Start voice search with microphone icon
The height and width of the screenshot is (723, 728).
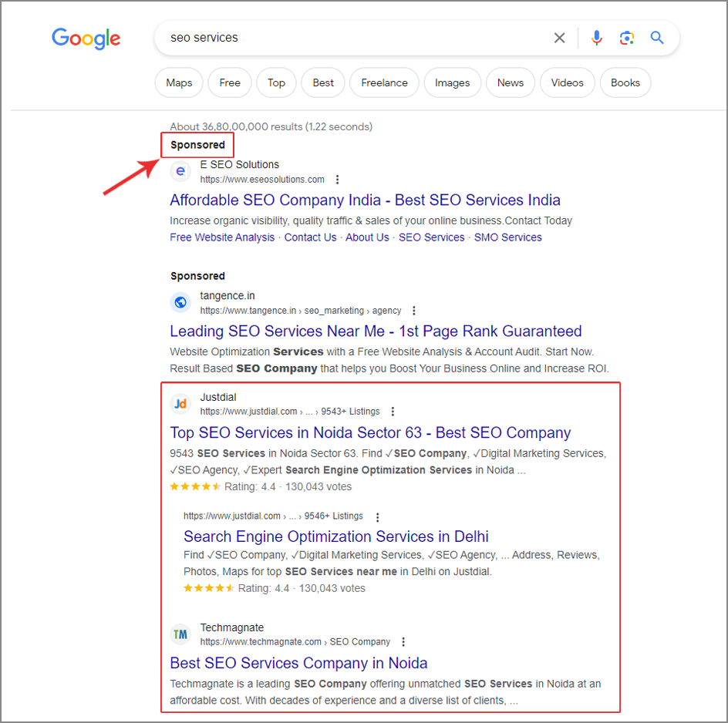point(597,38)
